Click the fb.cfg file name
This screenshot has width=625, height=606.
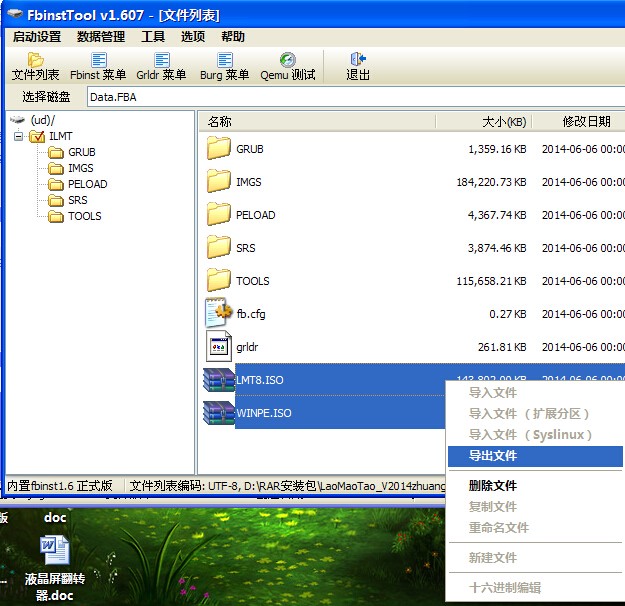(251, 314)
